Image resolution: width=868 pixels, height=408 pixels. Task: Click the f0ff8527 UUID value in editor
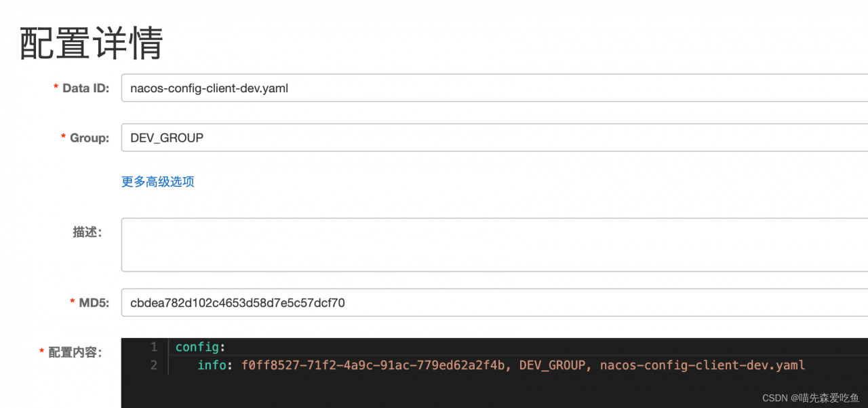(373, 365)
